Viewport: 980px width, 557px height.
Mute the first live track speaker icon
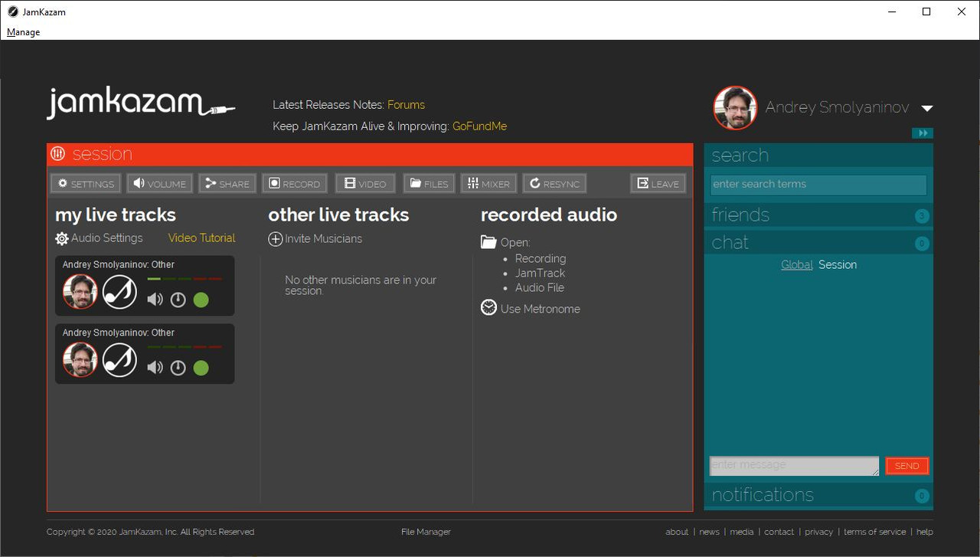coord(155,300)
